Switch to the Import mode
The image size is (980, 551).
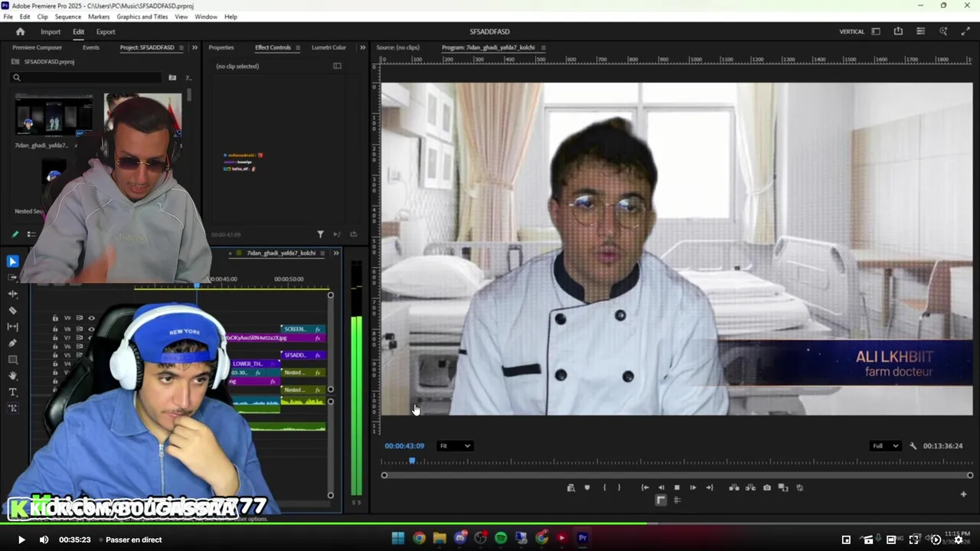(x=51, y=31)
